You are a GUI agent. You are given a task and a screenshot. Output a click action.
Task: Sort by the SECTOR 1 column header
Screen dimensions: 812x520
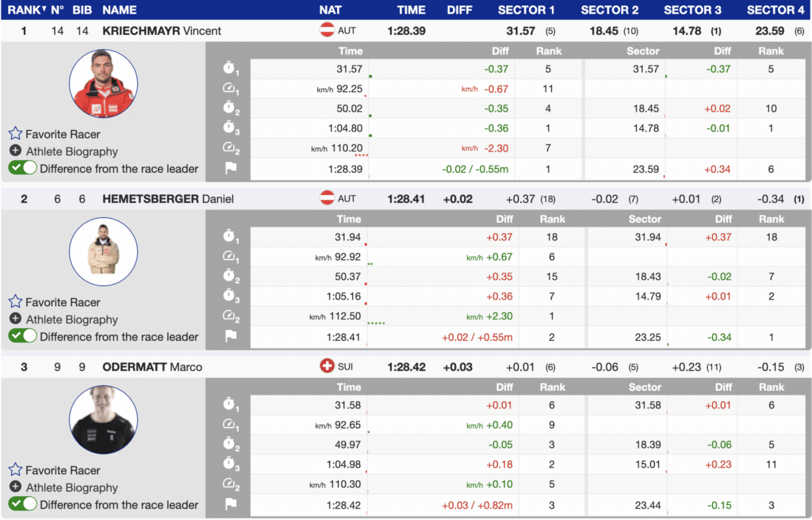[x=527, y=10]
